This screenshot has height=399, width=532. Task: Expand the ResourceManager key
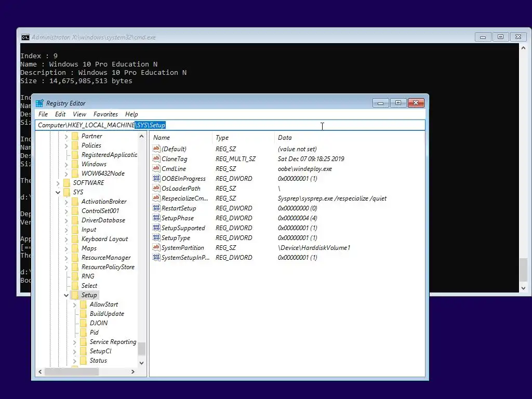point(66,258)
